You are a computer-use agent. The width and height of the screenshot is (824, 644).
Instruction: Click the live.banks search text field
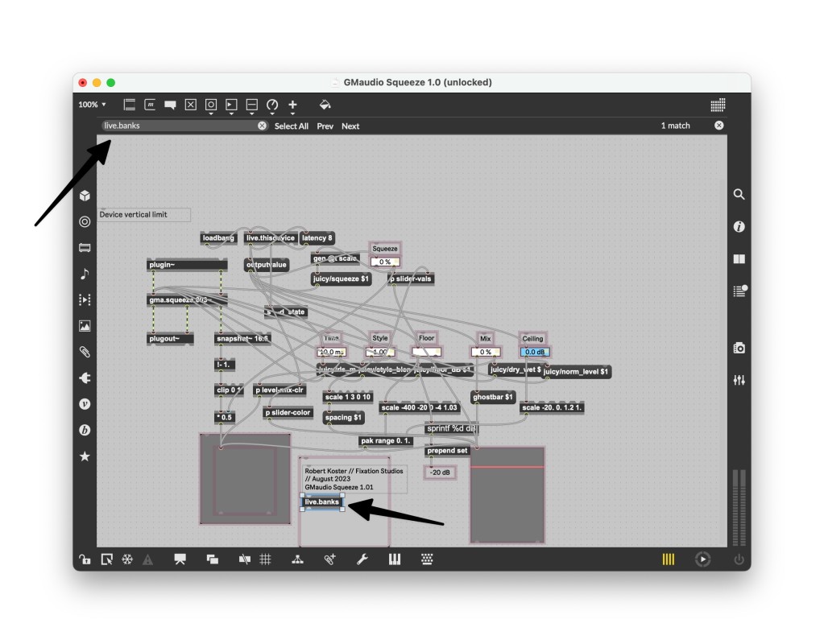[177, 126]
